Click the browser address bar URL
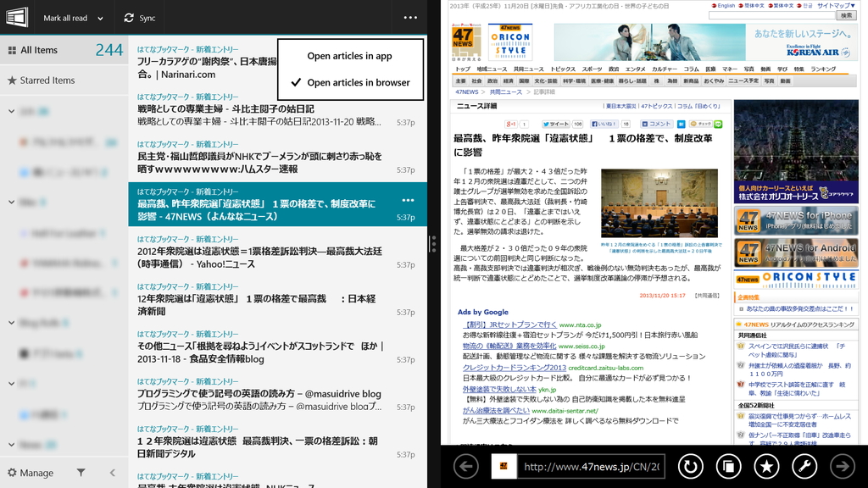Viewport: 868px width, 488px height. 592,467
